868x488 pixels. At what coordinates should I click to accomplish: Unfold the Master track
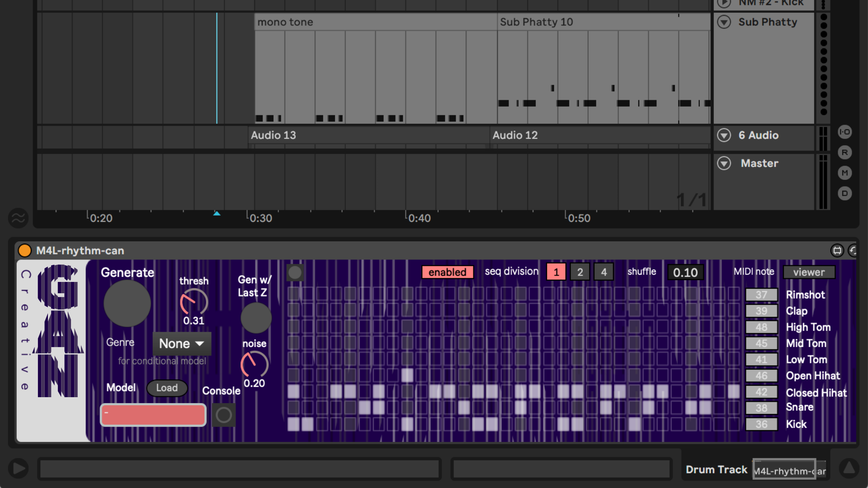click(x=724, y=163)
